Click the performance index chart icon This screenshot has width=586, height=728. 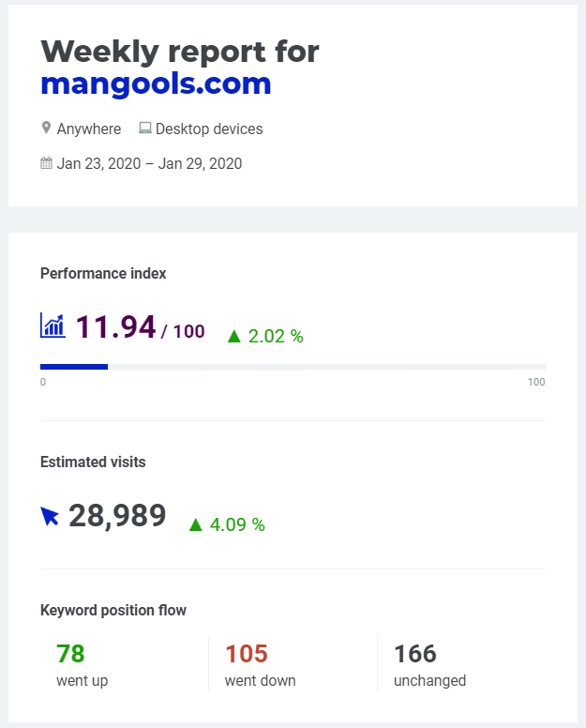53,325
